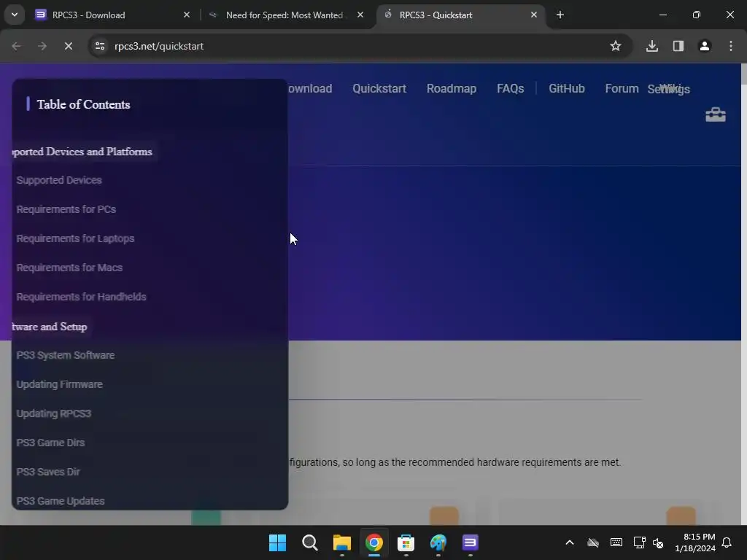Open Google Chrome taskbar icon
Screen dimensions: 747x560
(374, 542)
